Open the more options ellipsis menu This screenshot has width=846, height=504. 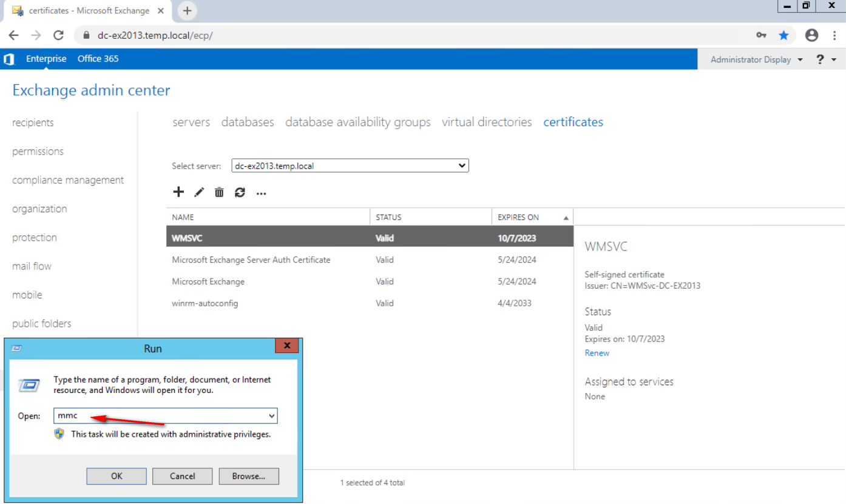261,193
